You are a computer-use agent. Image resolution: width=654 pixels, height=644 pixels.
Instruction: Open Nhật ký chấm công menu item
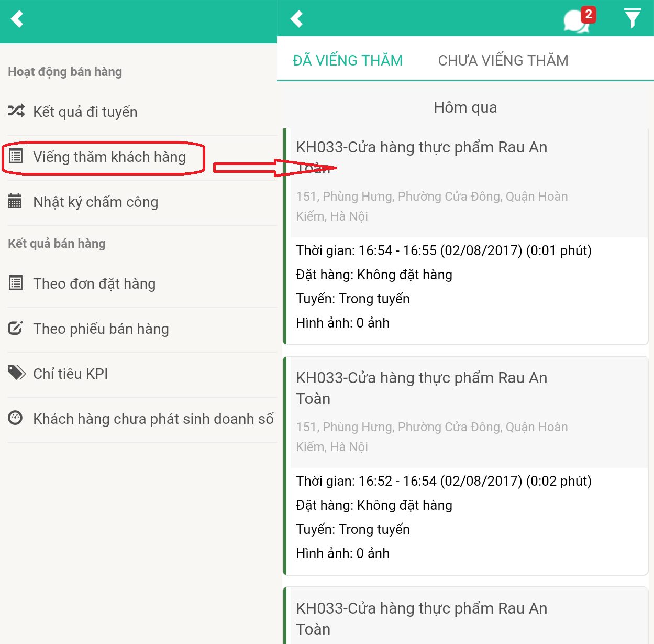(x=142, y=202)
